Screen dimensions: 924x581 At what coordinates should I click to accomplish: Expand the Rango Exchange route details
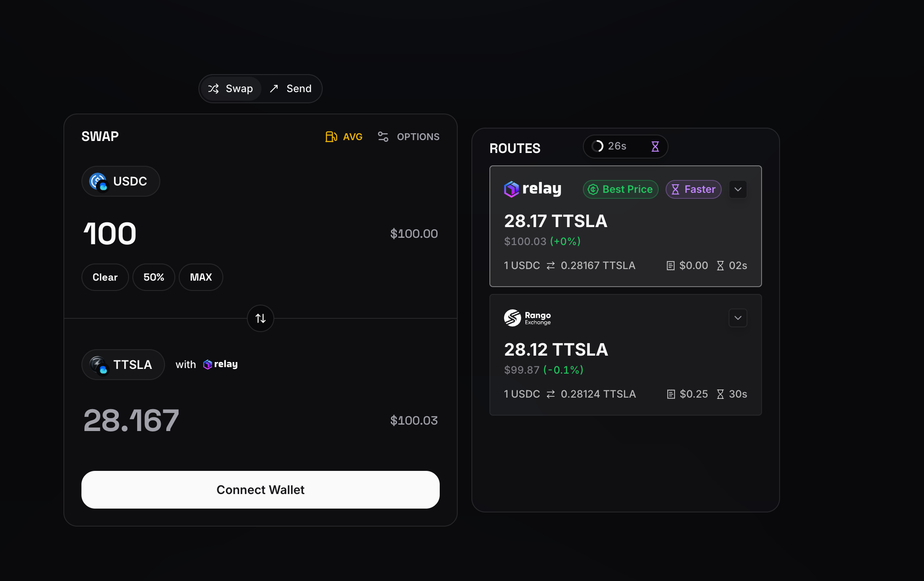(738, 318)
